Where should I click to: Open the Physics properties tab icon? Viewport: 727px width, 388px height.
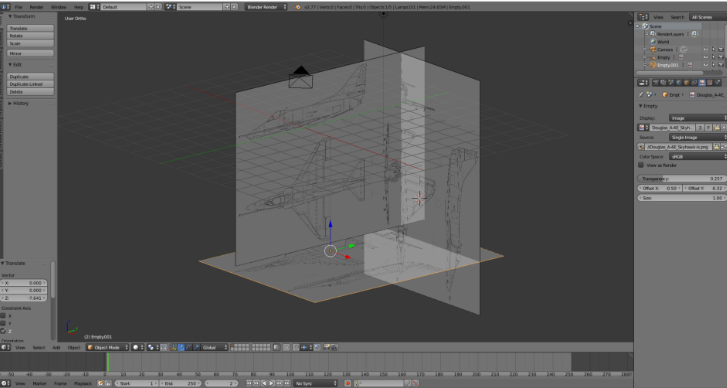click(x=717, y=83)
